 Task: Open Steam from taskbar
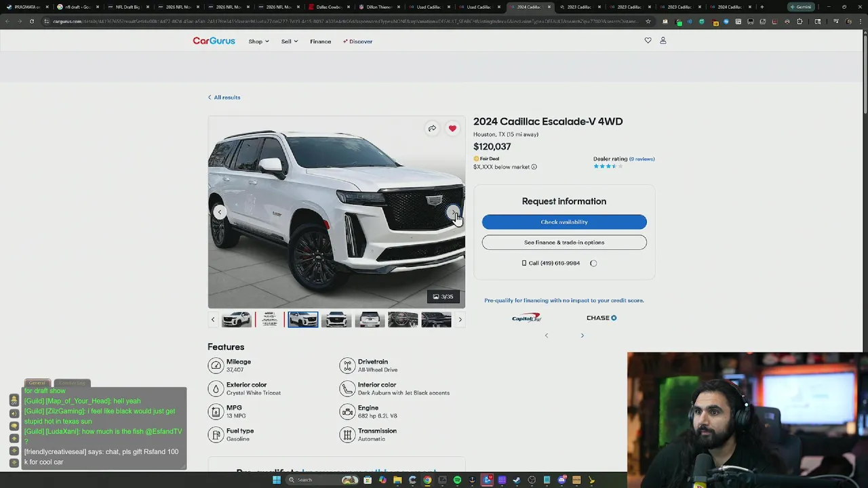[517, 480]
